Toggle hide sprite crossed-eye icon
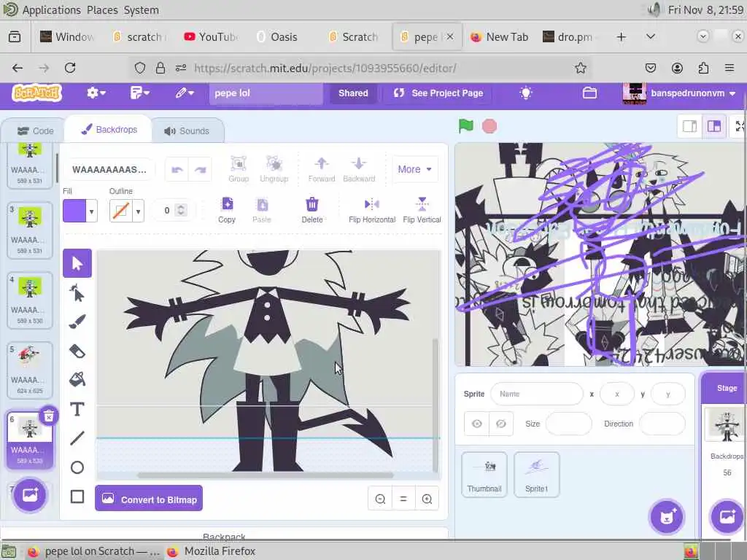The image size is (747, 560). pyautogui.click(x=501, y=424)
